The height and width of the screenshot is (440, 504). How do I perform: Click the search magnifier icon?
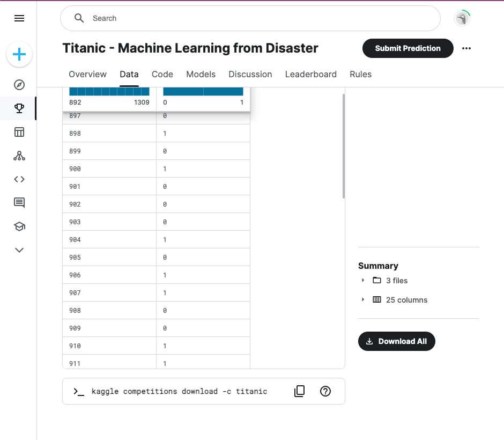(x=79, y=18)
